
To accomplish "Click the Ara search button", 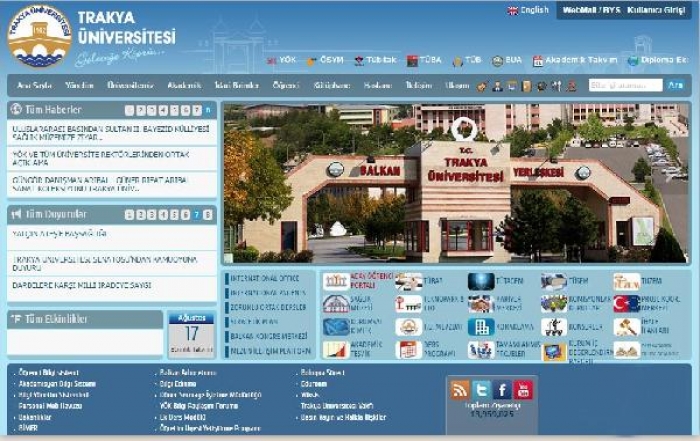I will [x=675, y=85].
